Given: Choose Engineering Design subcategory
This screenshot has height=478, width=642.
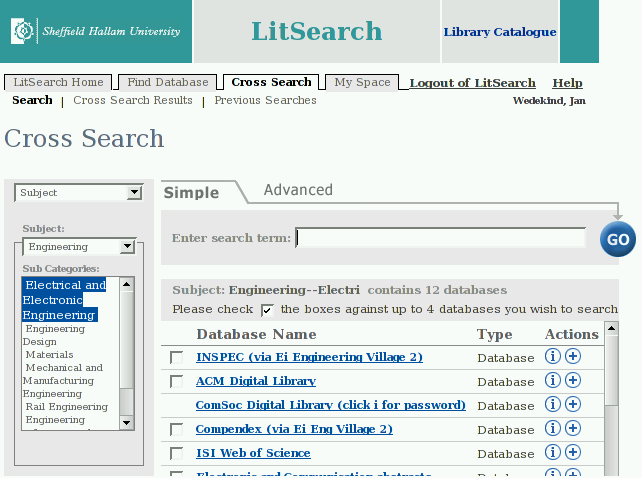Looking at the screenshot, I should click(54, 335).
